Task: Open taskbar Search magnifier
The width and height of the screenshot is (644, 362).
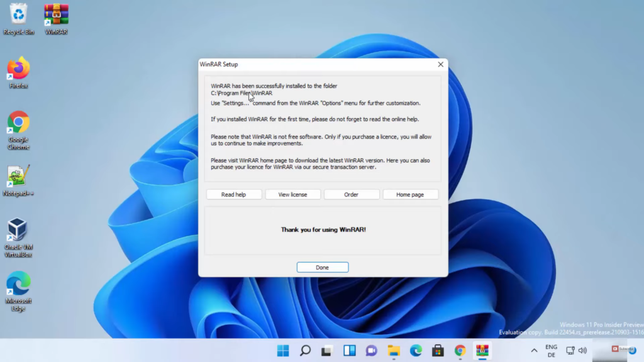Action: [x=306, y=351]
